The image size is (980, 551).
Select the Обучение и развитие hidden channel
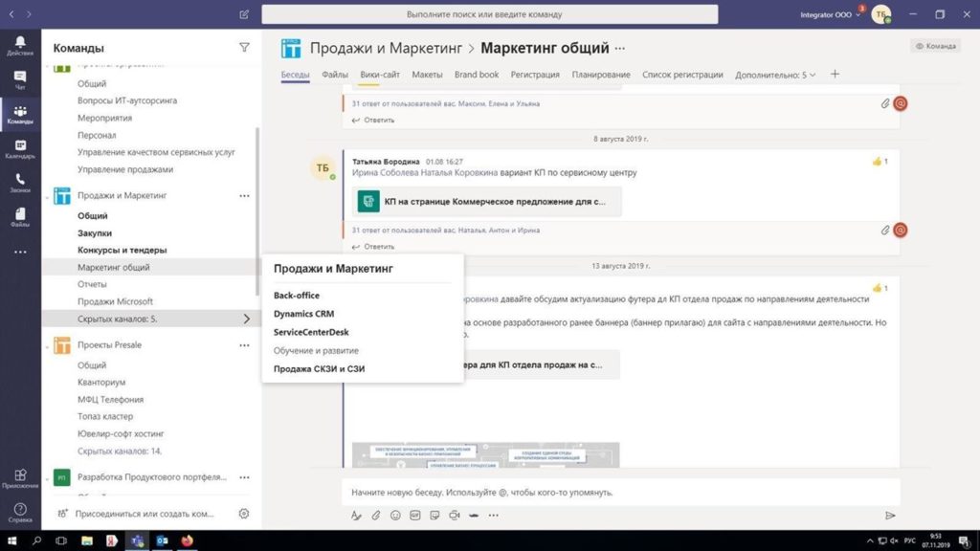(x=316, y=350)
